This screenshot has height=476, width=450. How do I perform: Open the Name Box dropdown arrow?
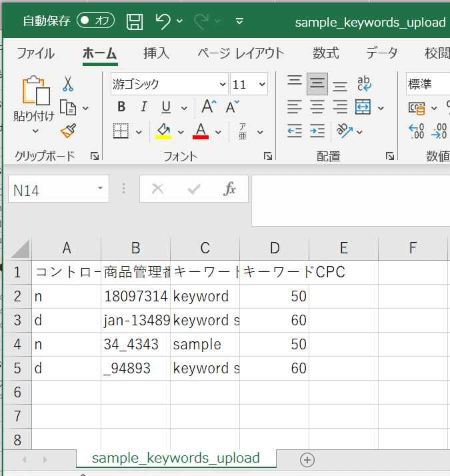(x=100, y=188)
